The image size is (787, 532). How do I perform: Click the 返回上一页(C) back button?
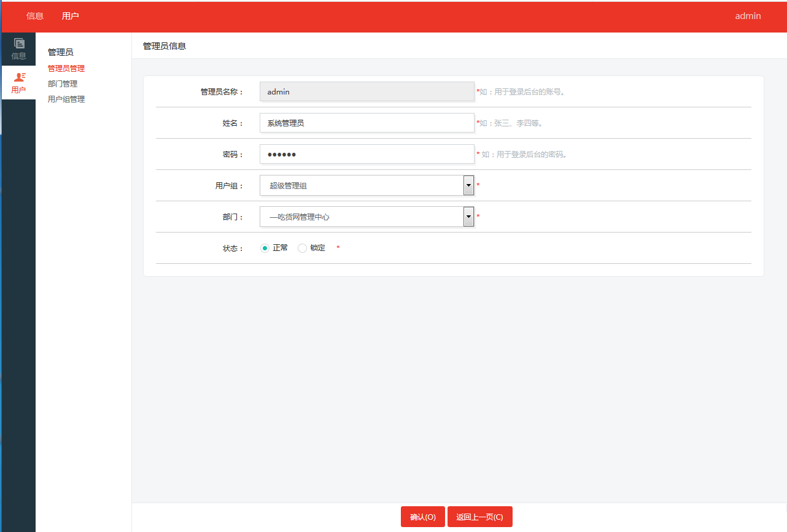[479, 516]
